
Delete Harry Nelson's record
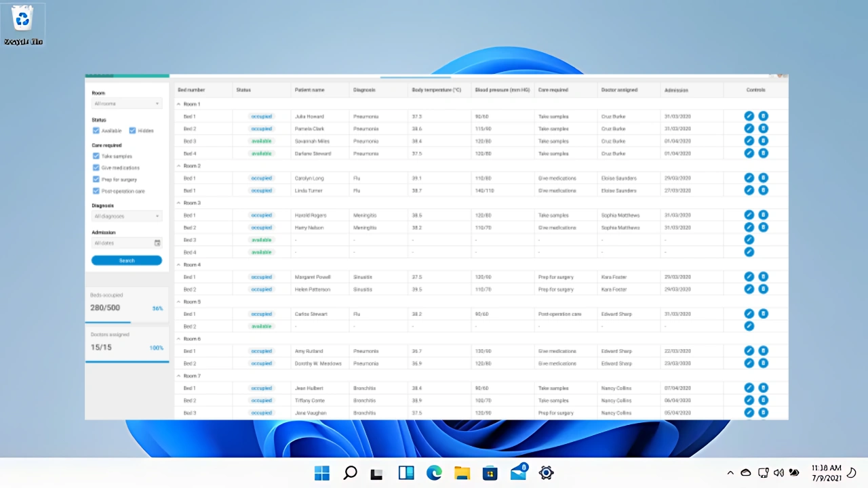tap(763, 228)
